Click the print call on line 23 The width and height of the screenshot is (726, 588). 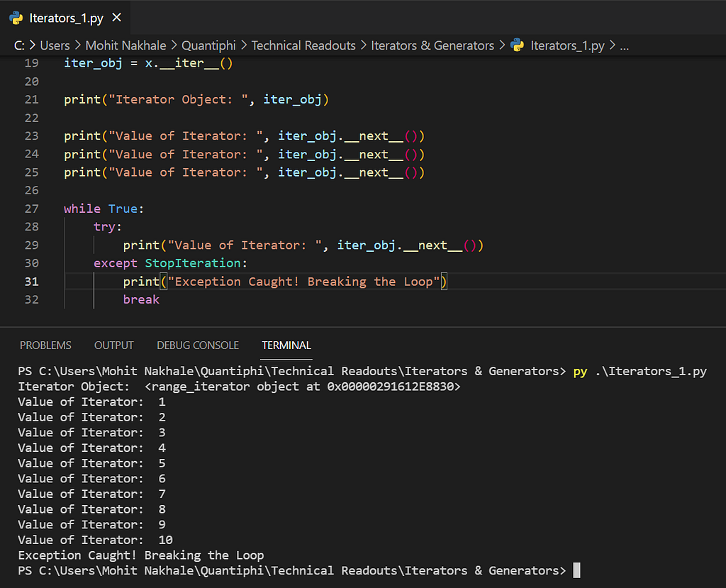82,136
